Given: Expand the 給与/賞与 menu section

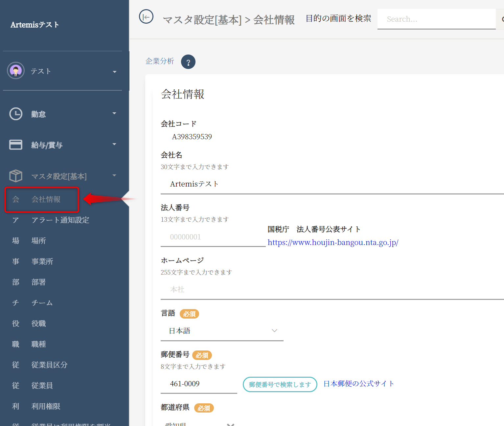Looking at the screenshot, I should 114,145.
